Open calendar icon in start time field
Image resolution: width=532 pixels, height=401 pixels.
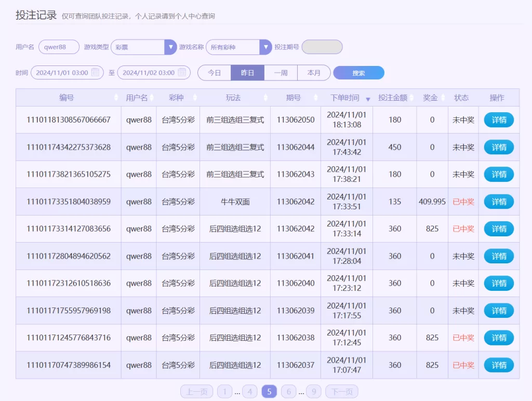click(x=96, y=72)
